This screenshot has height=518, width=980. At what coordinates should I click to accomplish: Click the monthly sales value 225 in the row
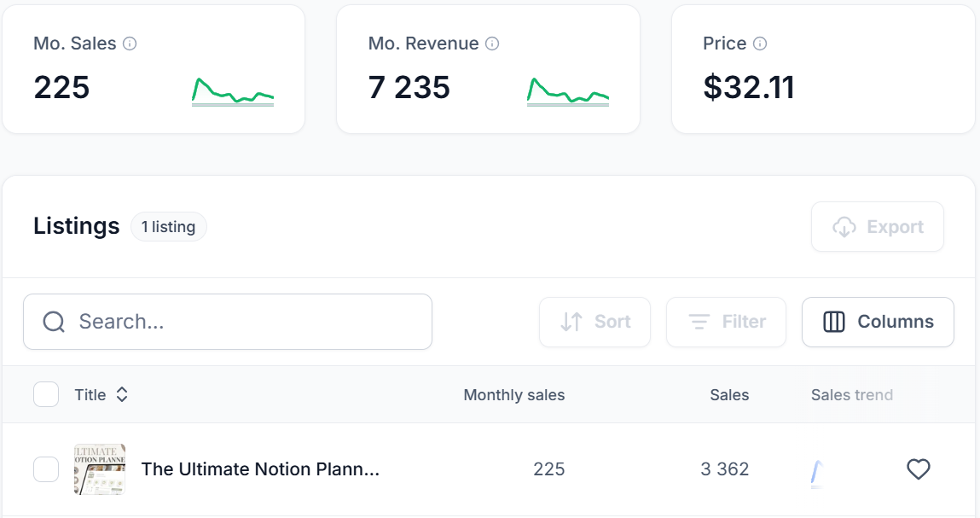[x=548, y=469]
